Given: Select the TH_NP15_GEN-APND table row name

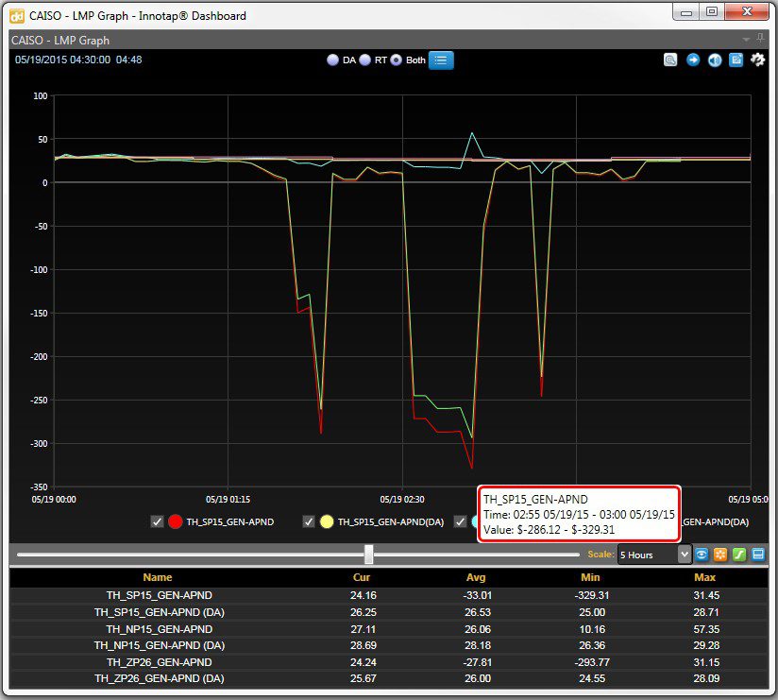Looking at the screenshot, I should [x=160, y=629].
